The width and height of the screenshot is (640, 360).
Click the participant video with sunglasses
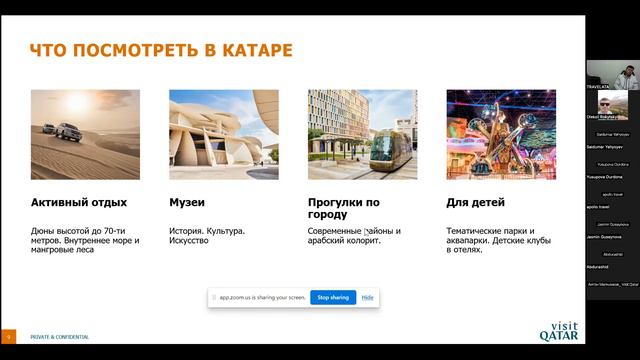coord(613,105)
